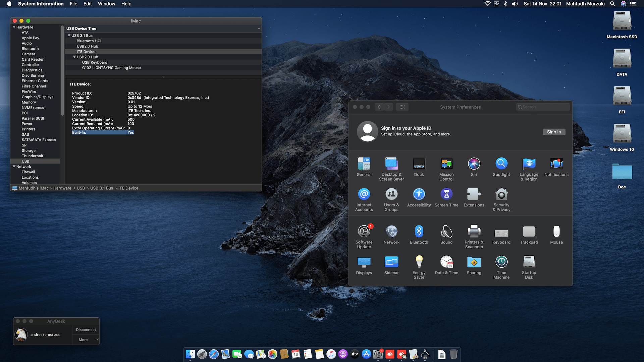Click the System Information sidebar scrollbar
The width and height of the screenshot is (644, 362).
pyautogui.click(x=62, y=70)
